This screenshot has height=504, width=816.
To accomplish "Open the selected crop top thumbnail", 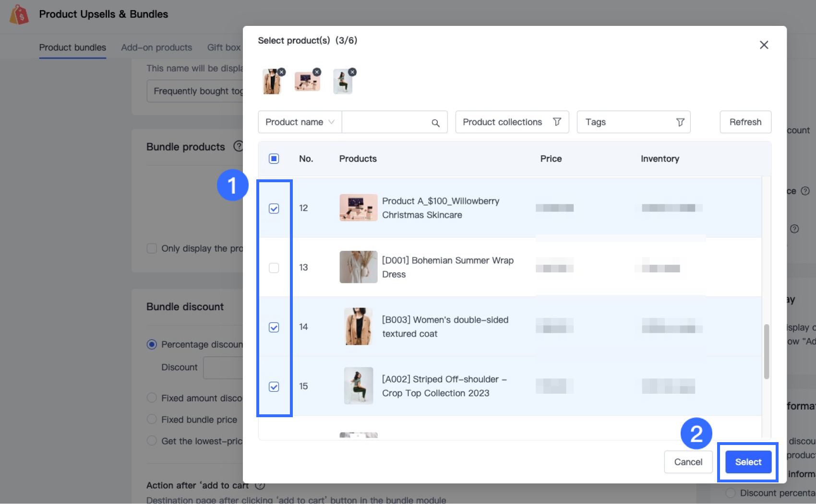I will click(x=343, y=82).
